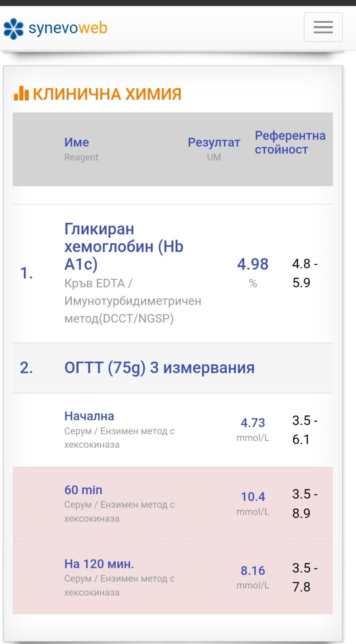The width and height of the screenshot is (356, 644).
Task: Select ОГТТ (75g) 3 измервания row
Action: point(159,367)
